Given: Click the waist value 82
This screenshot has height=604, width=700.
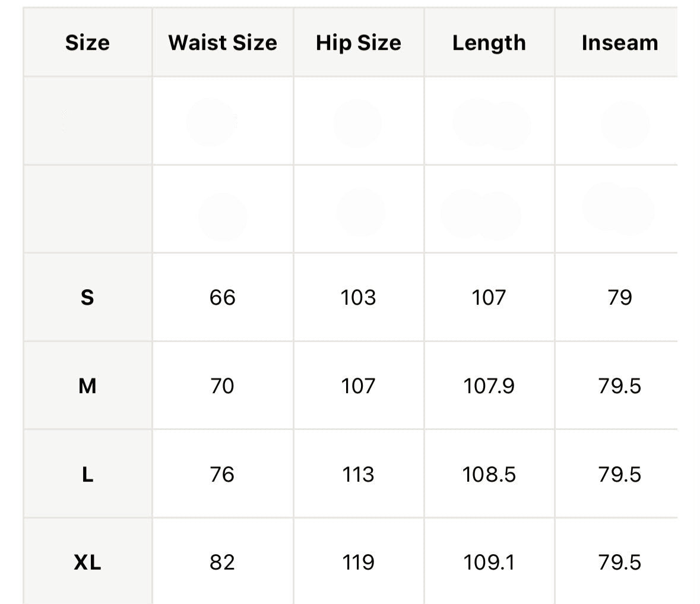Looking at the screenshot, I should pyautogui.click(x=222, y=562).
